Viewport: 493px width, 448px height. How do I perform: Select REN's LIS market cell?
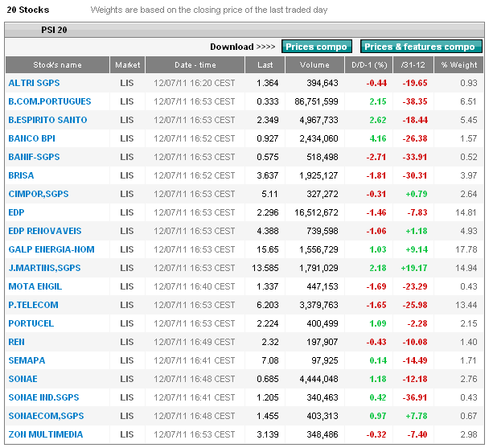(127, 342)
